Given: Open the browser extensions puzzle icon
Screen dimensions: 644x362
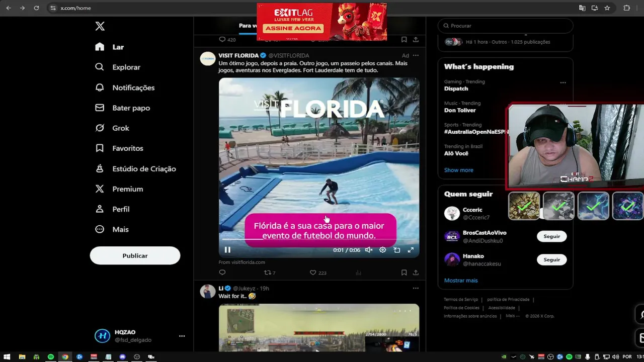Looking at the screenshot, I should [x=626, y=8].
